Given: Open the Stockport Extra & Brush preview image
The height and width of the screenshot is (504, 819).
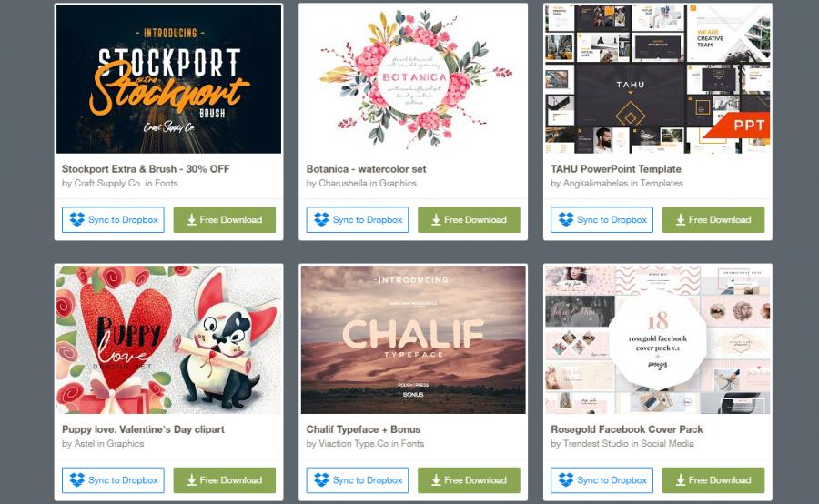Looking at the screenshot, I should point(168,79).
